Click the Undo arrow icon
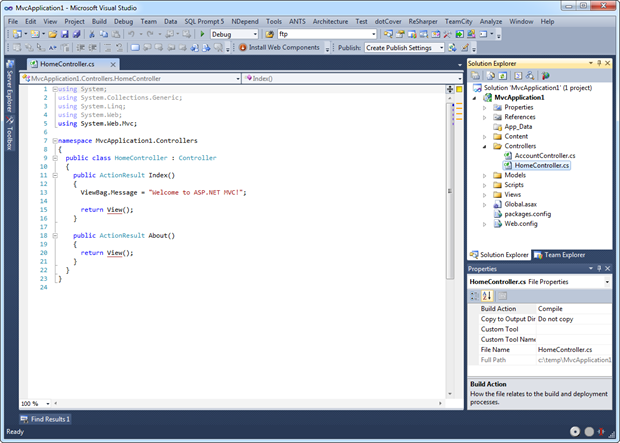Image resolution: width=620 pixels, height=443 pixels. [x=131, y=34]
